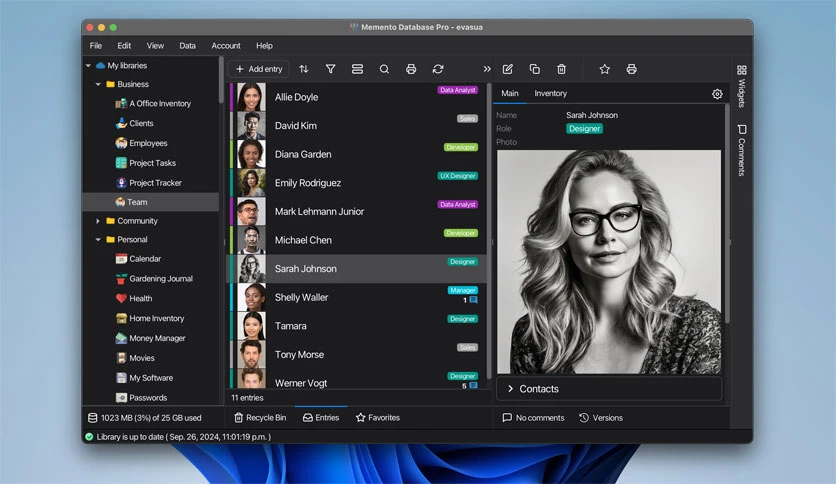This screenshot has height=484, width=836.
Task: Click the Gardening Journal library icon
Action: click(121, 279)
